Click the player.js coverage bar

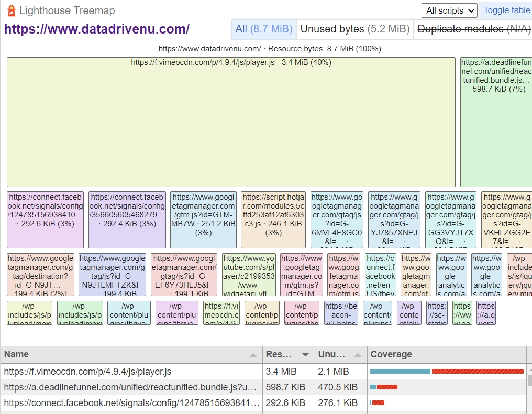point(447,372)
